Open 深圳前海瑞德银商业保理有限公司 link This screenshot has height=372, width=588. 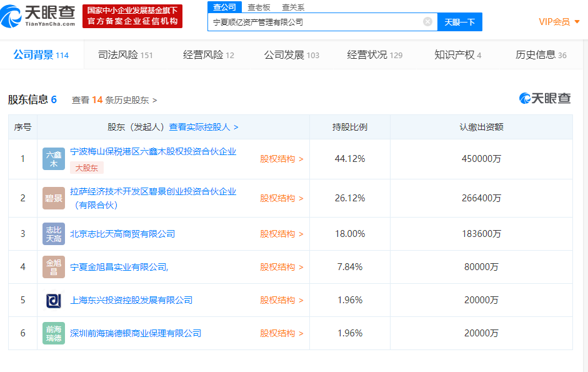pos(136,333)
